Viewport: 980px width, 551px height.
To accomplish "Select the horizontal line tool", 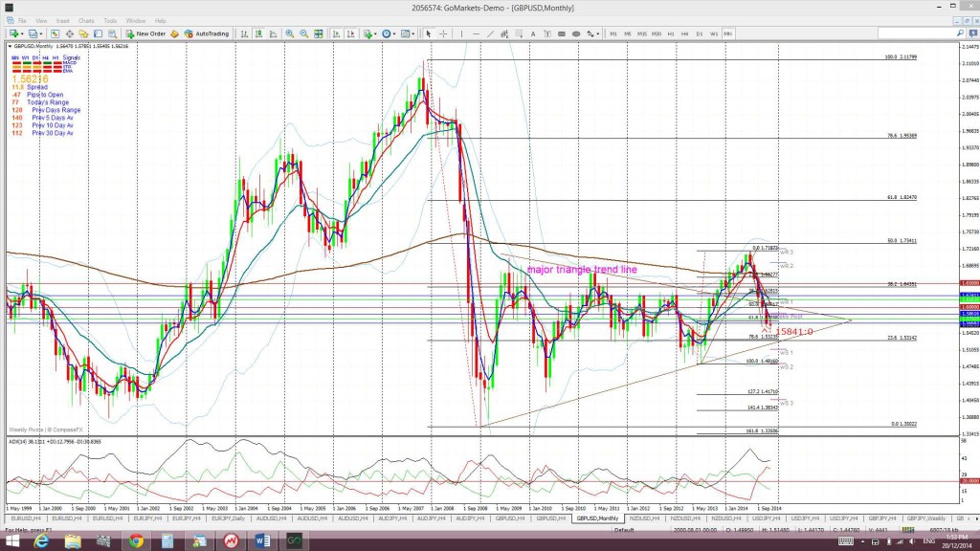I will pyautogui.click(x=476, y=33).
